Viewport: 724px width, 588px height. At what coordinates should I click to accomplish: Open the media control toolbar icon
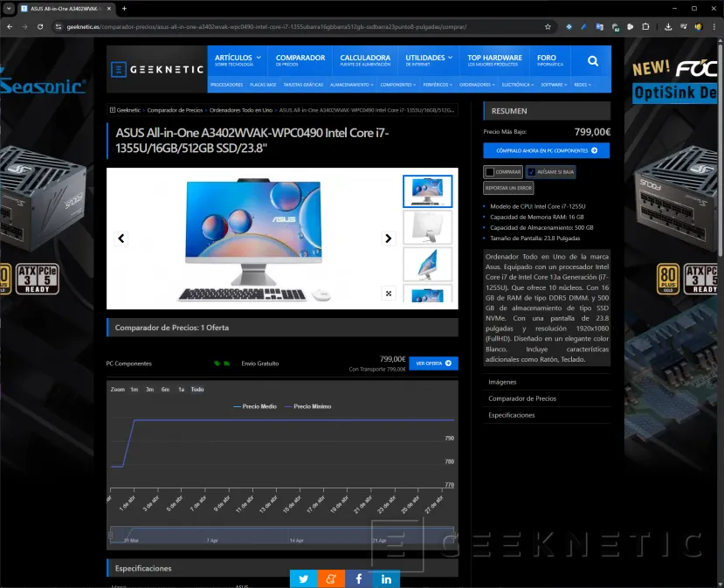tap(683, 27)
